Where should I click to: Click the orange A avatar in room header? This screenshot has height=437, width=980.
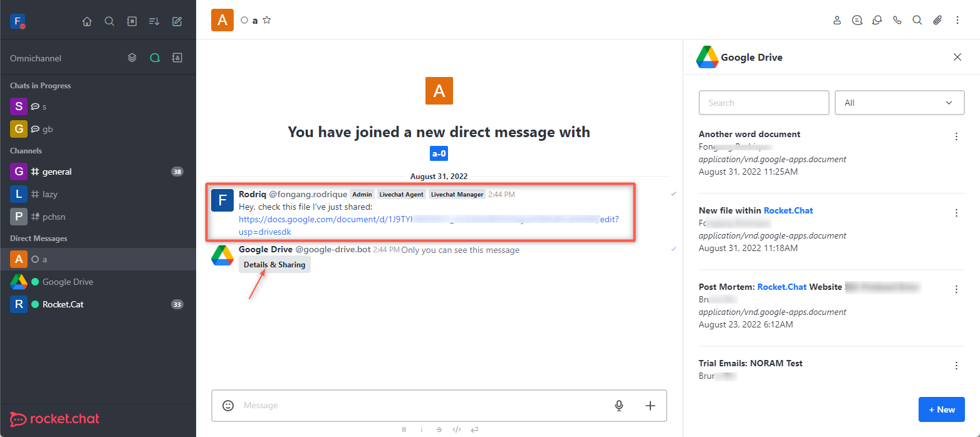point(222,20)
